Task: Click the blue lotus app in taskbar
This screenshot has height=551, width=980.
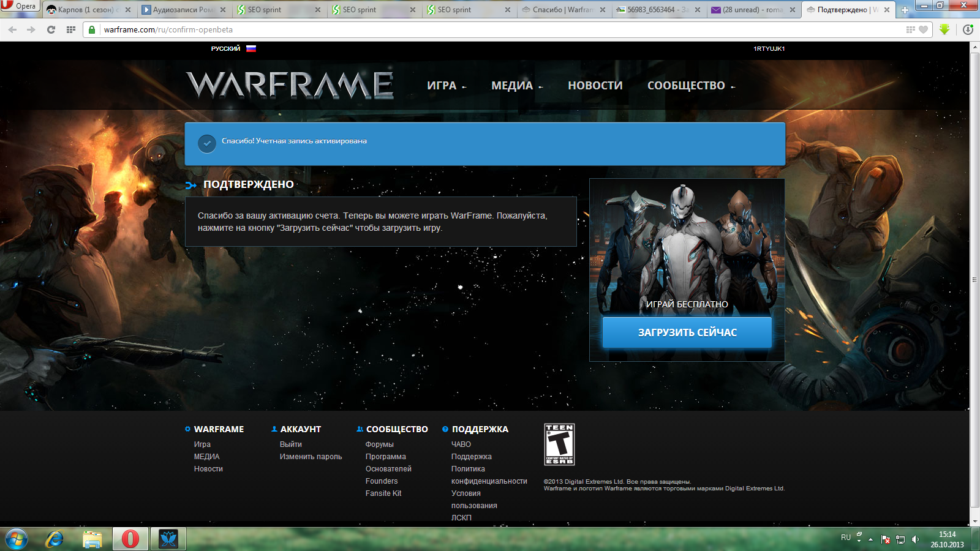Action: click(x=168, y=539)
